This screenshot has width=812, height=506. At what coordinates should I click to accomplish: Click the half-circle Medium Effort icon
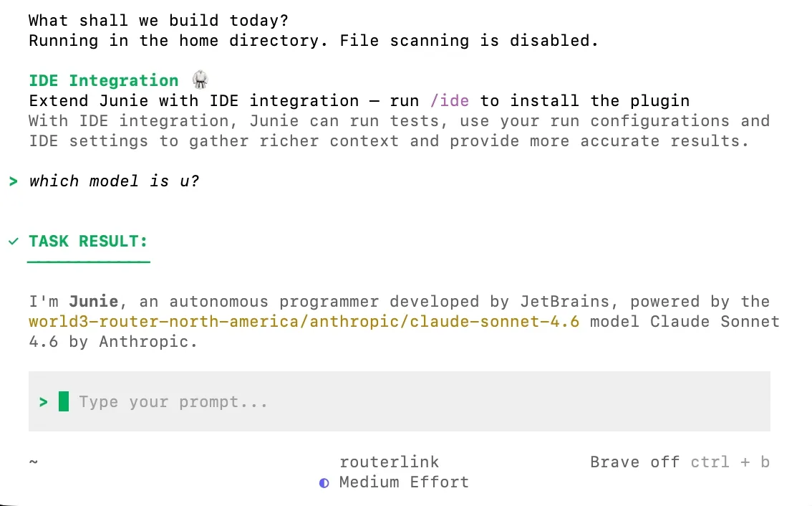click(x=324, y=483)
